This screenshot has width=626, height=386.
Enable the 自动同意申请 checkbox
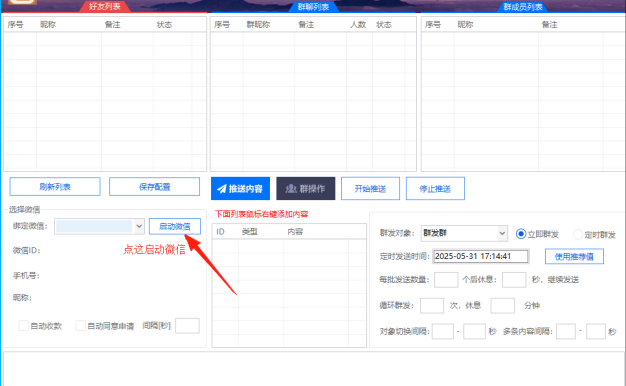click(81, 326)
